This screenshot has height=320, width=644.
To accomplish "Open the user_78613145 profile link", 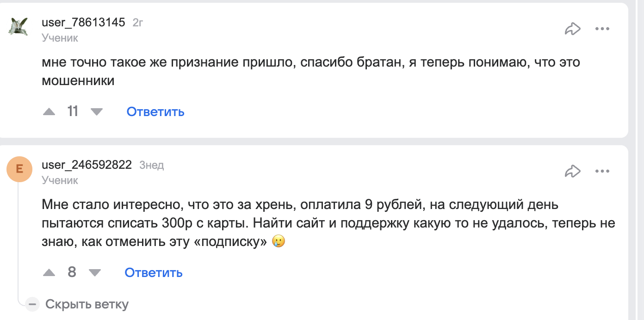I will [x=83, y=22].
